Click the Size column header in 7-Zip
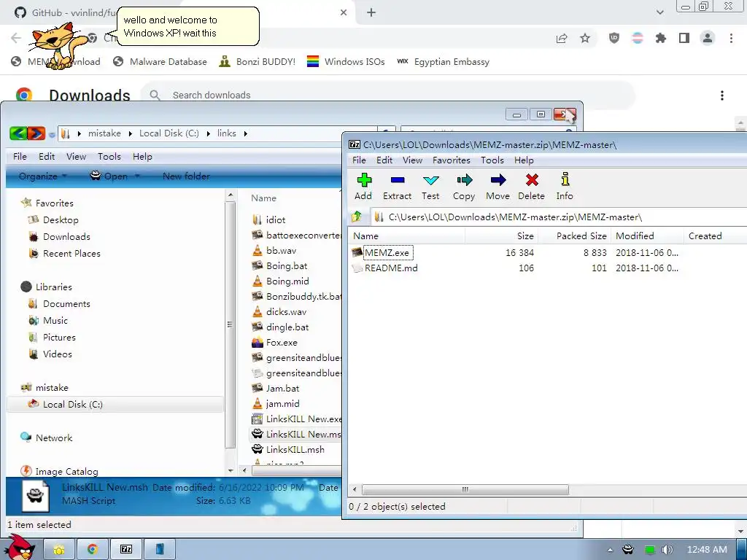747x560 pixels. (502, 236)
